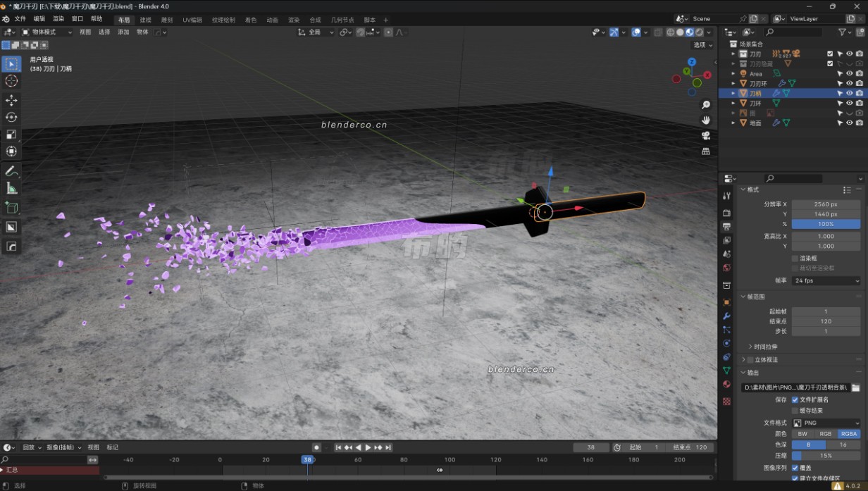Expand the 刀柄 outliner item
This screenshot has height=491, width=868.
(733, 93)
